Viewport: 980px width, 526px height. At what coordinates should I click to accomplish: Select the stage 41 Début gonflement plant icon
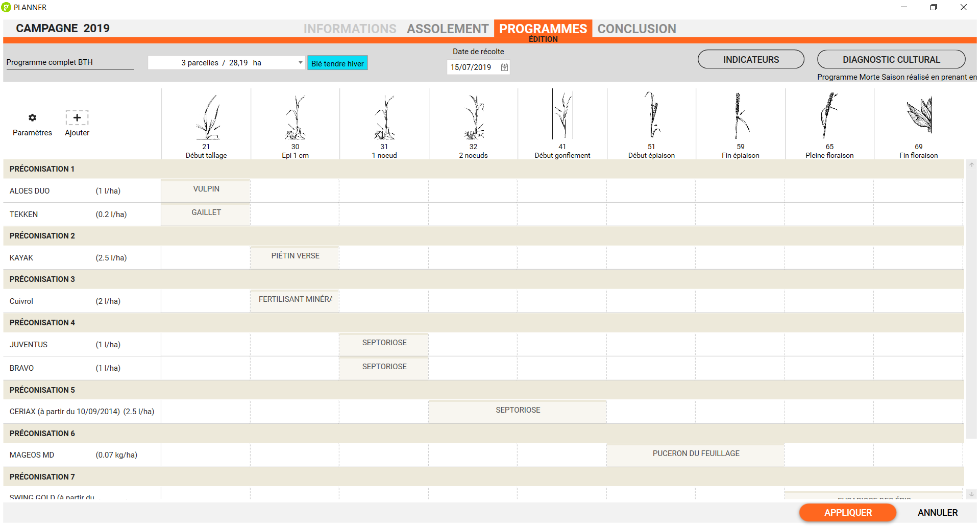(x=562, y=114)
